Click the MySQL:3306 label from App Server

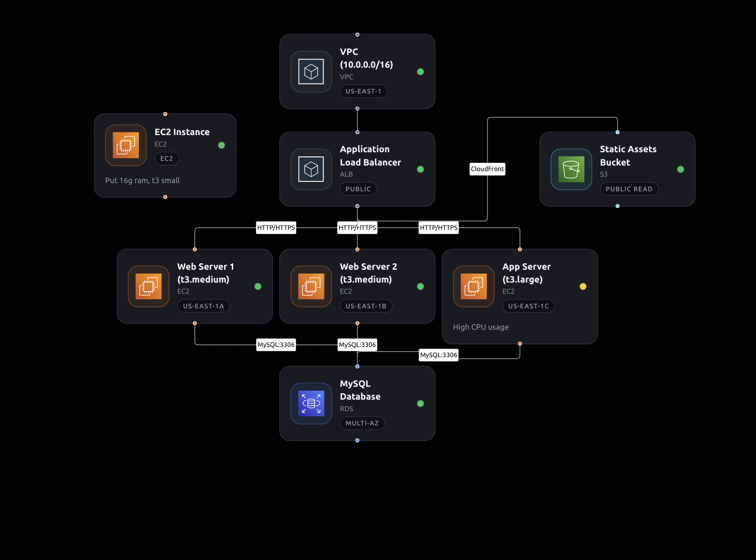[438, 355]
